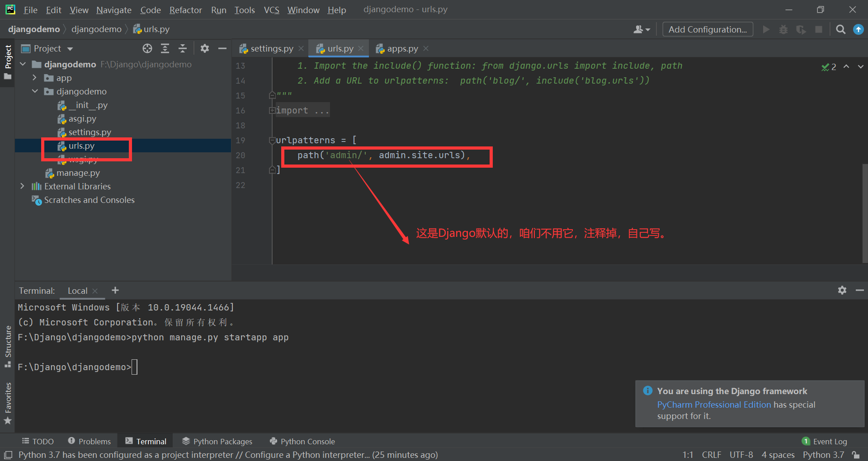
Task: Collapse the djangodemo project root node
Action: pyautogui.click(x=23, y=64)
